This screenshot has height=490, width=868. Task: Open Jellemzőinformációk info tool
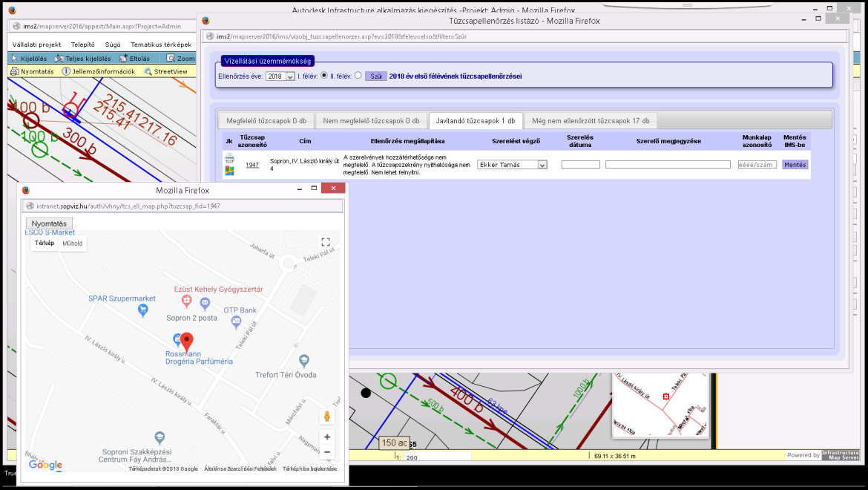coord(99,71)
